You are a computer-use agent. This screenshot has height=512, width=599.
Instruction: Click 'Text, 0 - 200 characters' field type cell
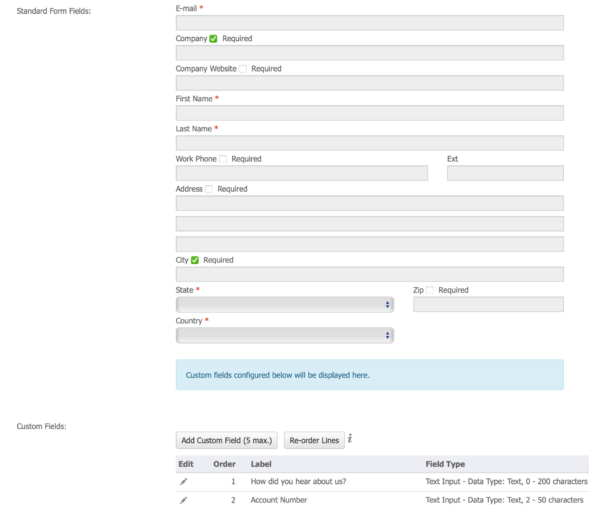pos(507,481)
